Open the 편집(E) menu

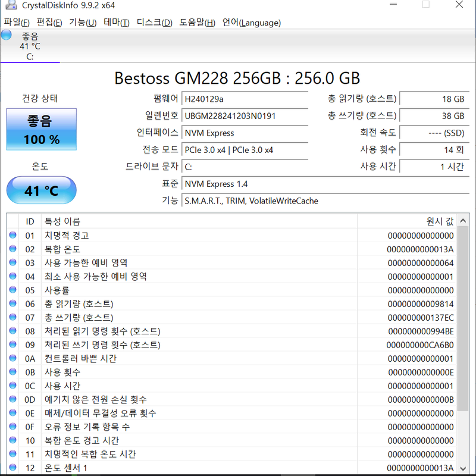click(49, 23)
